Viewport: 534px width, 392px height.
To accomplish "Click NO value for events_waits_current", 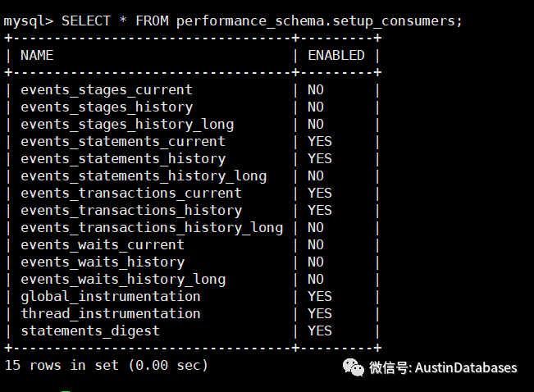I will (316, 244).
